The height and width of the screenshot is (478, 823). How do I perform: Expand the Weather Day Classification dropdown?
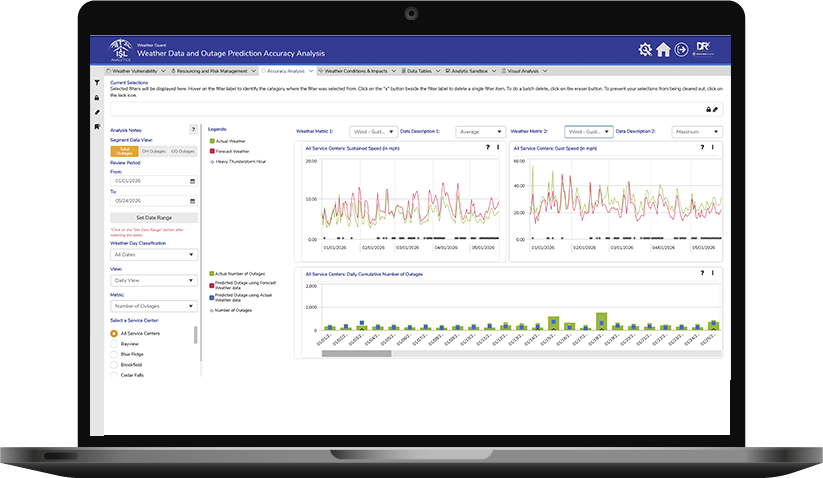tap(154, 254)
